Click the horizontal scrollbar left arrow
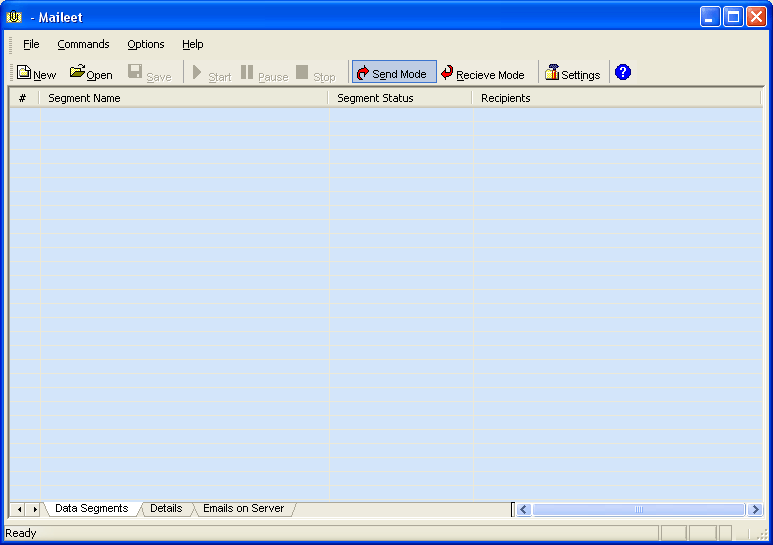This screenshot has height=545, width=773. [x=524, y=510]
